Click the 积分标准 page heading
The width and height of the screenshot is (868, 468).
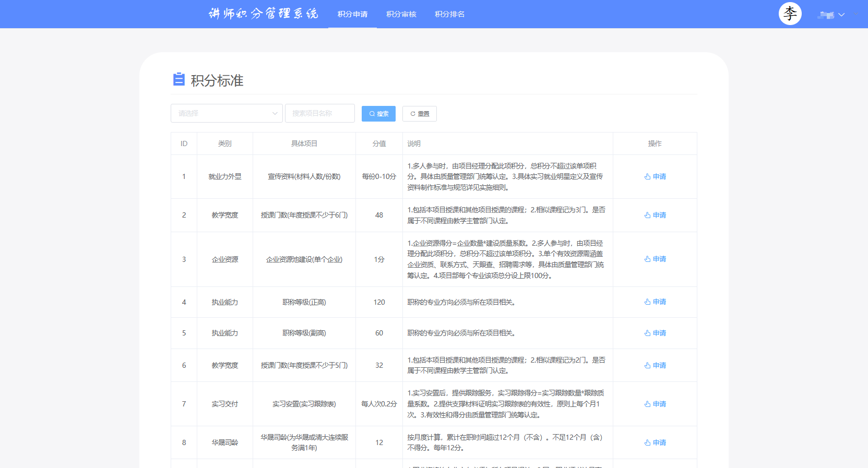217,80
